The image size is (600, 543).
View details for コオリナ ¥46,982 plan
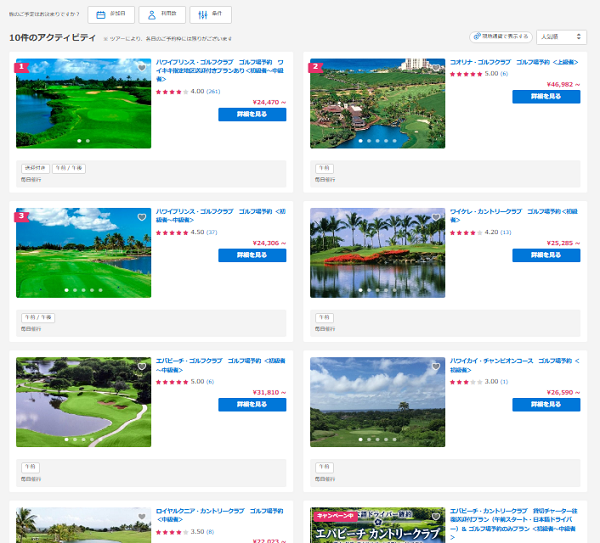[546, 96]
